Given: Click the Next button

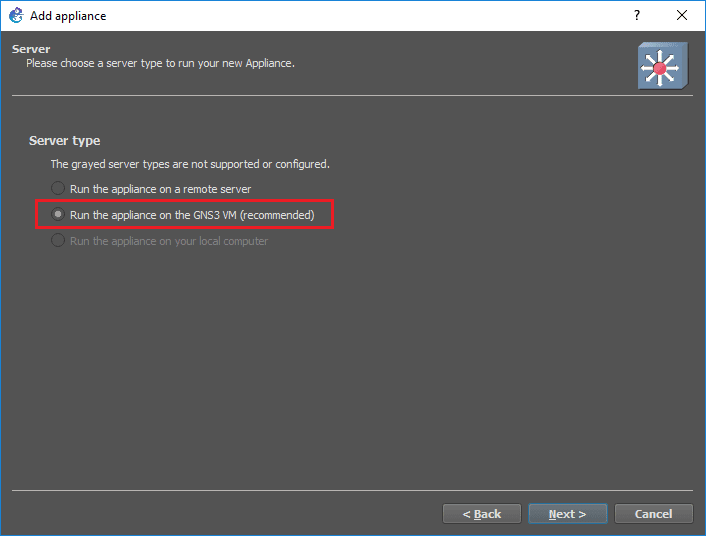Looking at the screenshot, I should point(567,514).
